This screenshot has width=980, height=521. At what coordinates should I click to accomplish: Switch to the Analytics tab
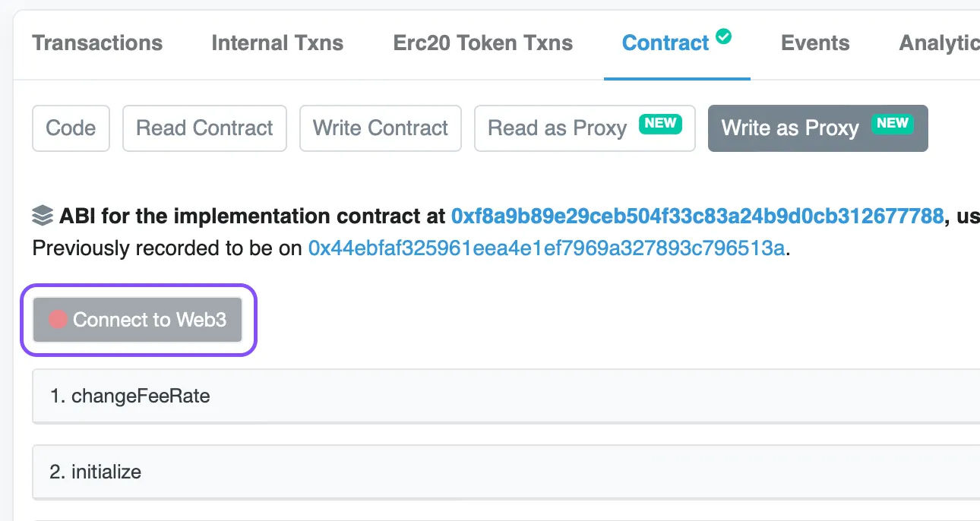click(939, 43)
